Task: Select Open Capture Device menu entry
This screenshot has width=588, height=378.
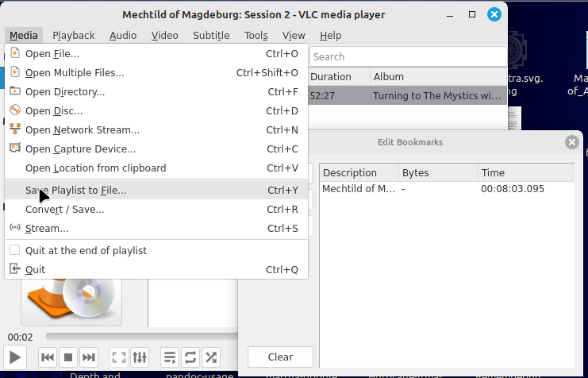Action: 156,149
